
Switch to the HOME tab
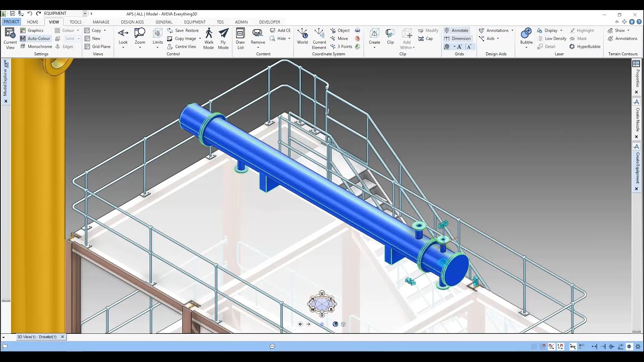(x=33, y=22)
